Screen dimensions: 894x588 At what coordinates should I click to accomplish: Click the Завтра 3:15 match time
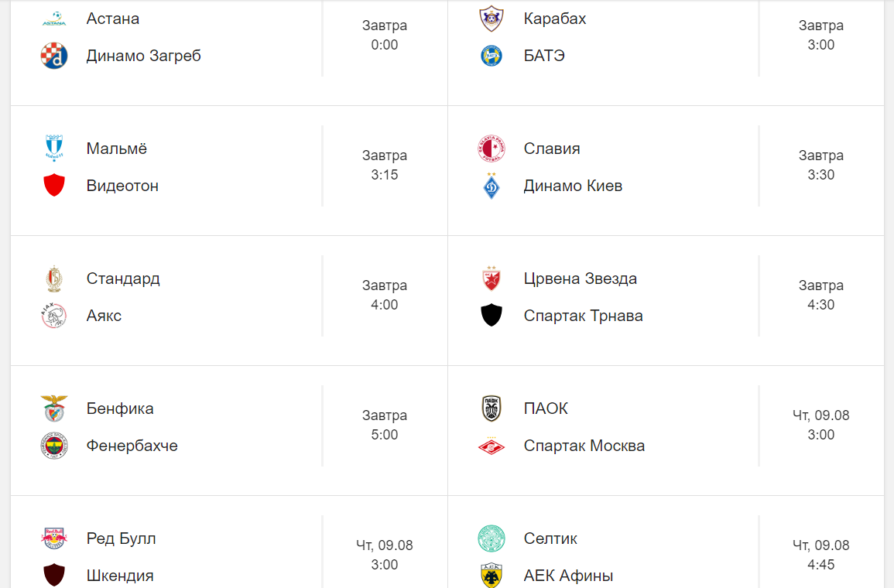[384, 165]
